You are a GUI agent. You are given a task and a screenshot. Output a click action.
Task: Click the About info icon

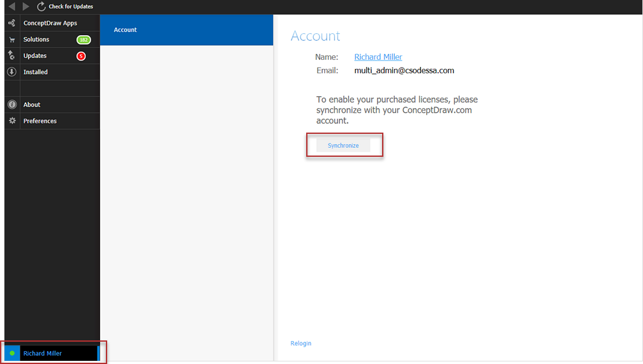tap(12, 105)
